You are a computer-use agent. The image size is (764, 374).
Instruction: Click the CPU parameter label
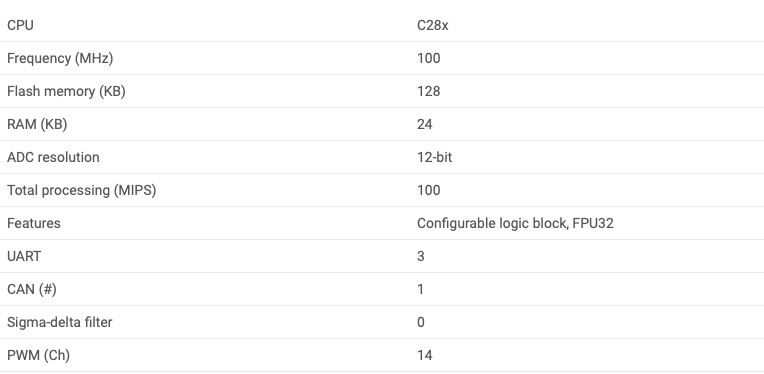click(x=20, y=25)
